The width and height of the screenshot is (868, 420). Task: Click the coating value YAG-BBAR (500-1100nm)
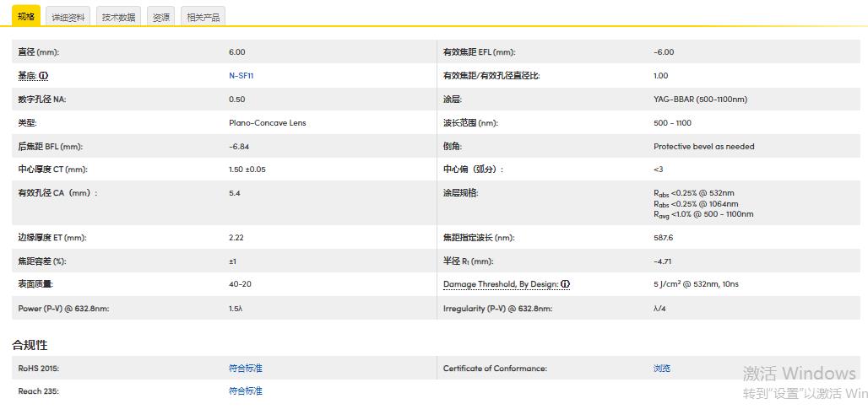[700, 100]
